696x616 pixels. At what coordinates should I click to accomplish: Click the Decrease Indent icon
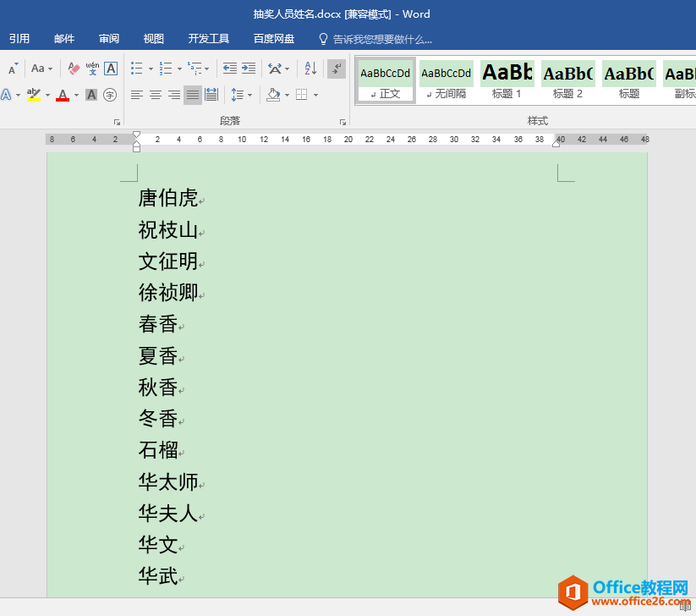point(230,69)
